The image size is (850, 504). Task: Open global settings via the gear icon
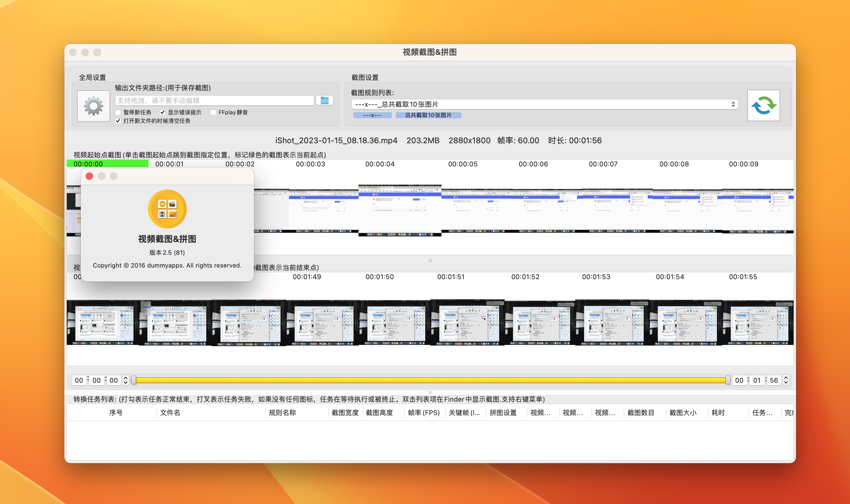(93, 106)
